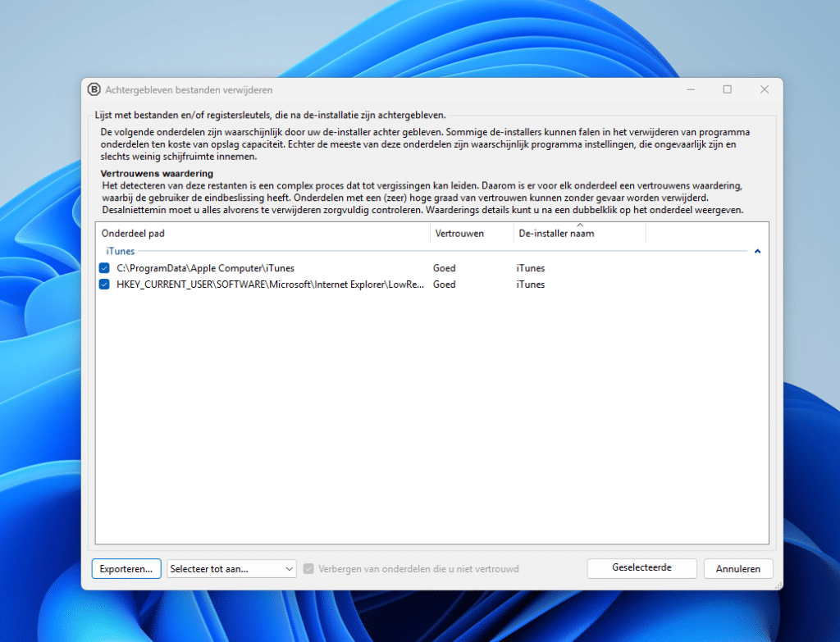Sort by the 'Vertrouwen' column header
840x642 pixels.
click(472, 234)
